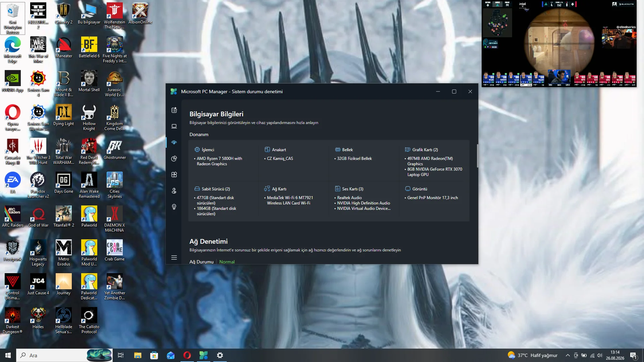Show hidden system tray icons chevron
Screen dimensions: 644x362
(568, 355)
